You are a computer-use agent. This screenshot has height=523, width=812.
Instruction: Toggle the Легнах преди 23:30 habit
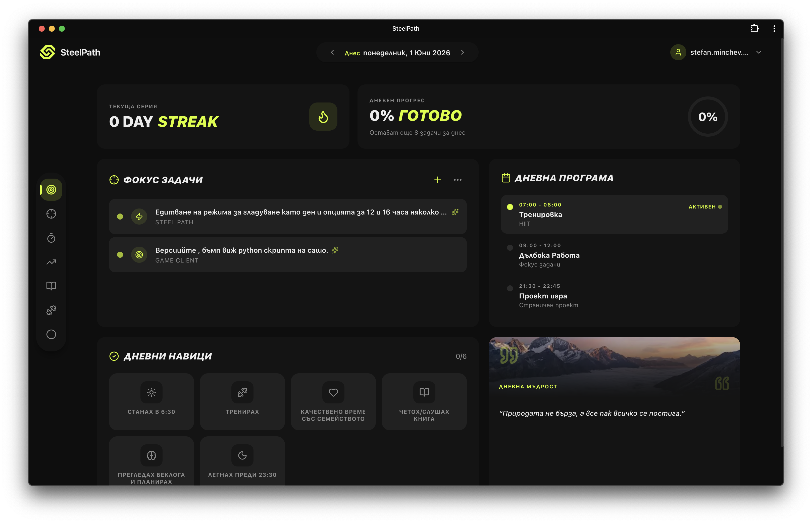(x=242, y=461)
